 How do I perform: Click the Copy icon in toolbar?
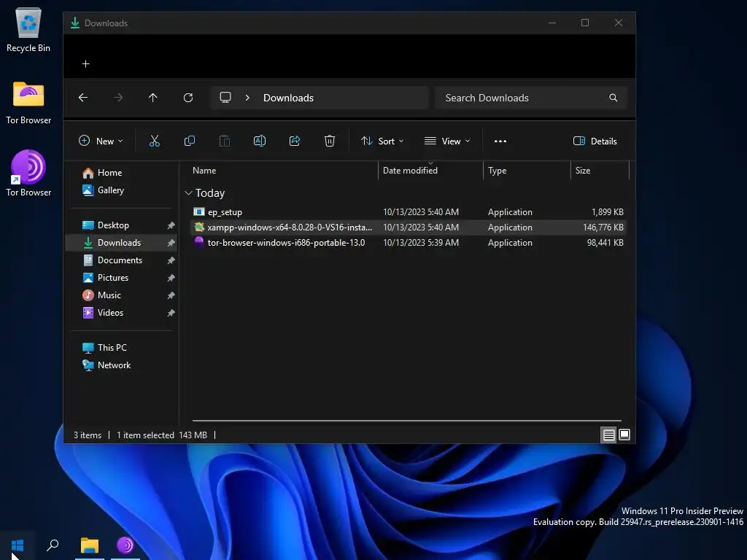(190, 141)
